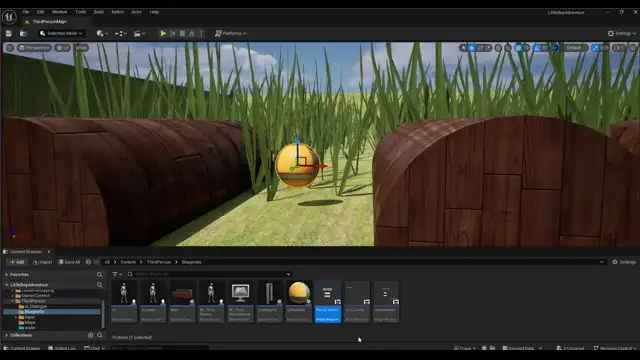Open the Edit menu
This screenshot has width=640, height=360.
click(40, 12)
